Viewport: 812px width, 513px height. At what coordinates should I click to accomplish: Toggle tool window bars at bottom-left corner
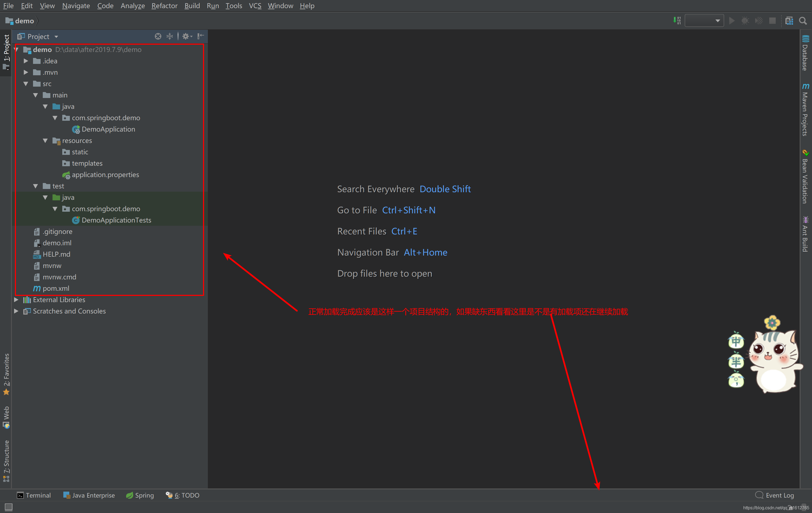(8, 507)
